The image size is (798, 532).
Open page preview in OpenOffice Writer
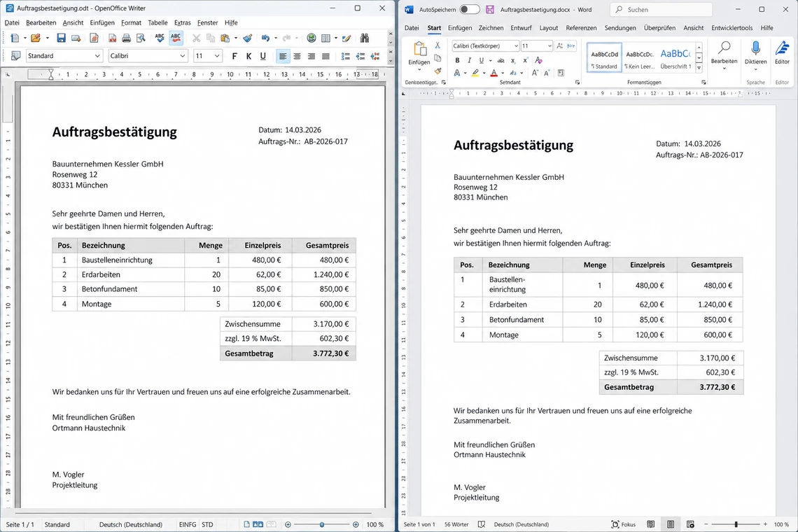click(141, 38)
